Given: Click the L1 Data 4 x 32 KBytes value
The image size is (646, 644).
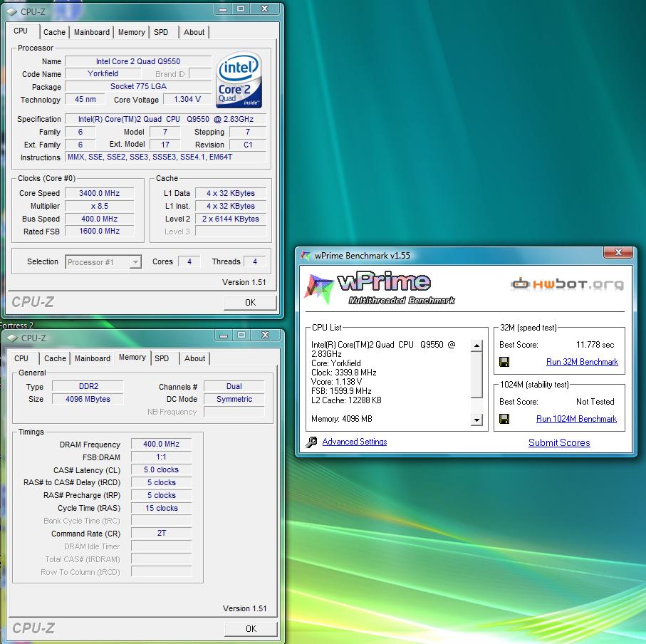Looking at the screenshot, I should coord(230,193).
